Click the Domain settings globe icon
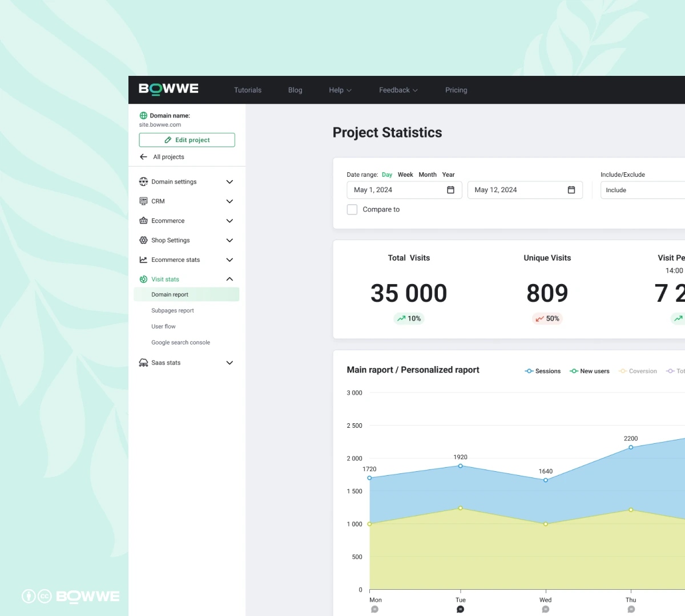 coord(143,181)
